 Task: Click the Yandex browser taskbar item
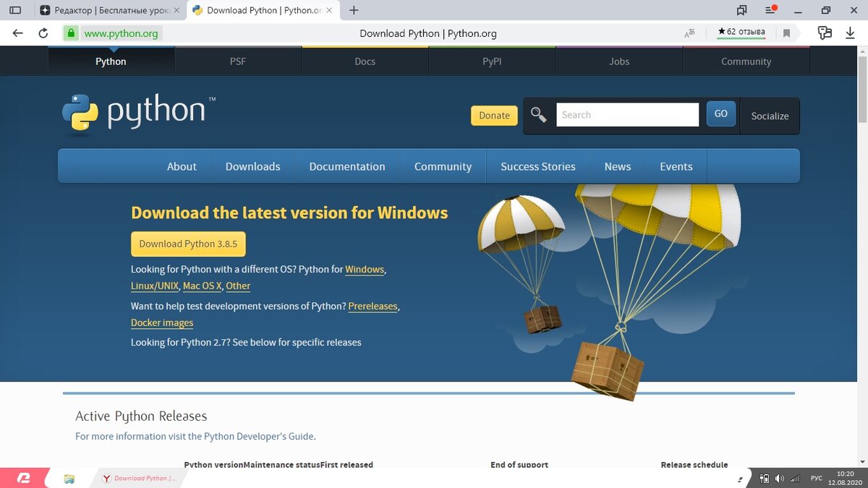coord(140,478)
